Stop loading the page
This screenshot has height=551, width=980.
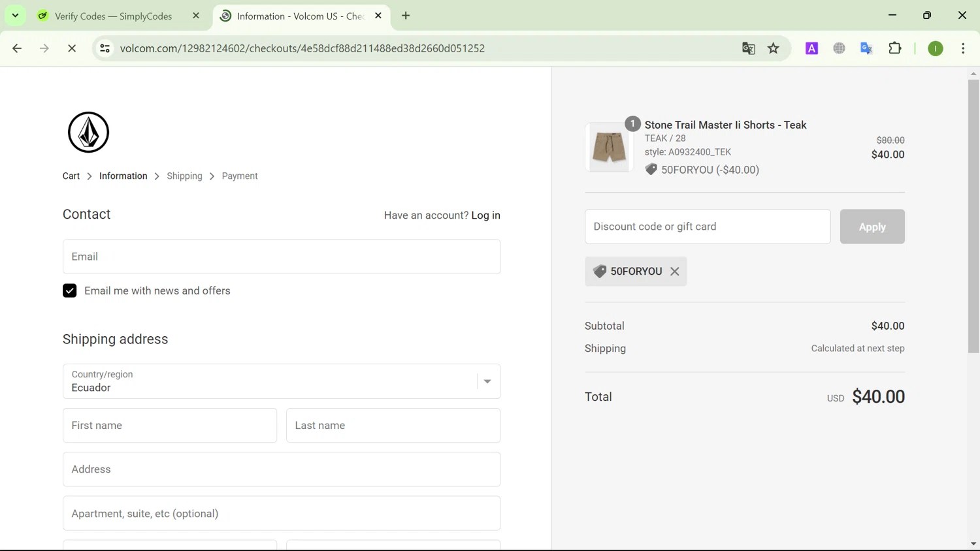pos(72,48)
